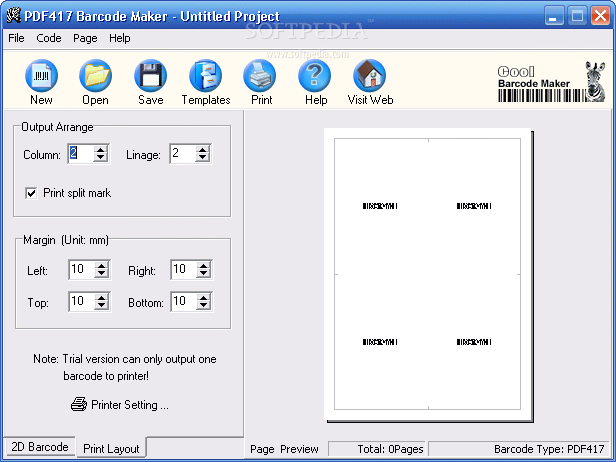Screen dimensions: 616x462
Task: Open the Help menu in menu bar
Action: pyautogui.click(x=119, y=38)
